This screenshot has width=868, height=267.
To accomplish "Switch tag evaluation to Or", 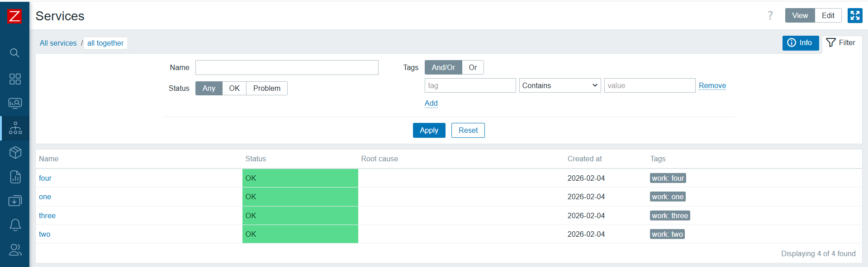I will [x=473, y=67].
